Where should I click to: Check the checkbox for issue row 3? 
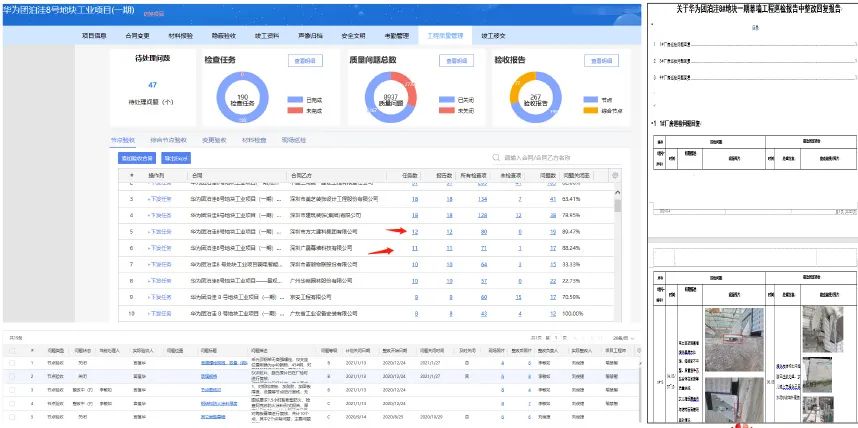[11, 389]
